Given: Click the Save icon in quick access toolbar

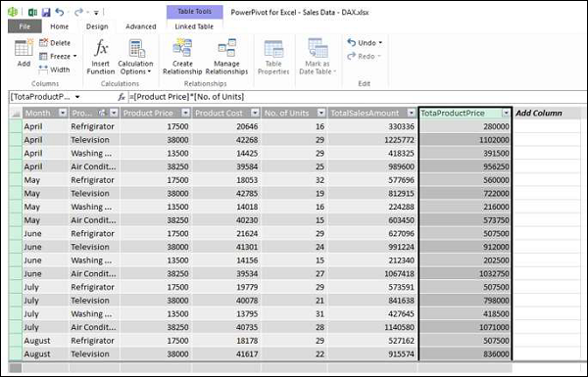Looking at the screenshot, I should (x=46, y=13).
